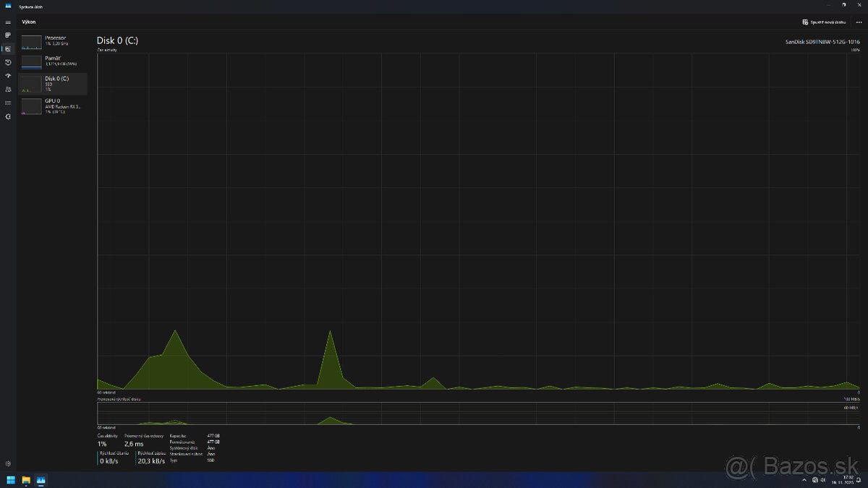This screenshot has height=488, width=868.
Task: Expand the hamburger navigation menu
Action: pyautogui.click(x=8, y=22)
